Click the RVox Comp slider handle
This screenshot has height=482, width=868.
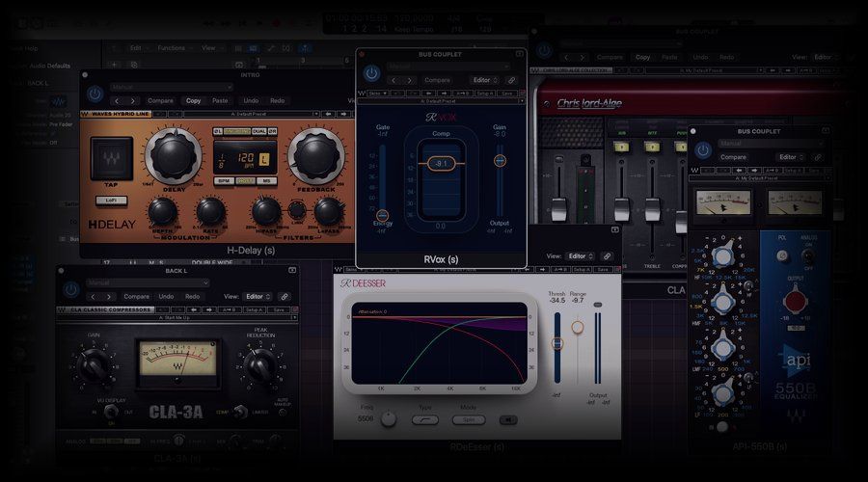coord(441,163)
